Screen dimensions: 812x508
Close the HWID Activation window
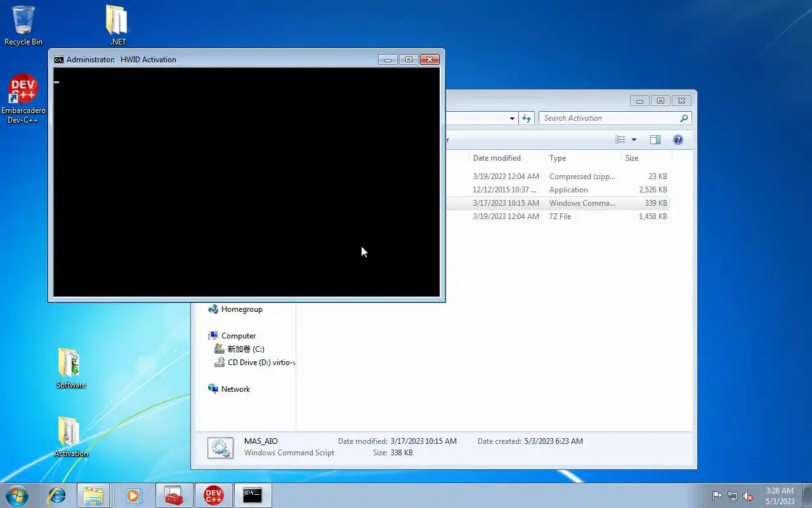pyautogui.click(x=429, y=60)
